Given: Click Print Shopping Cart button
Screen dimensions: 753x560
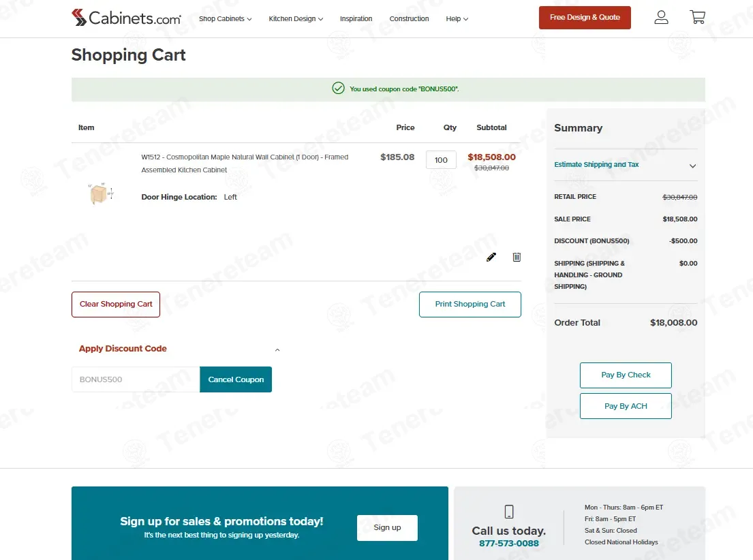Looking at the screenshot, I should (x=470, y=305).
